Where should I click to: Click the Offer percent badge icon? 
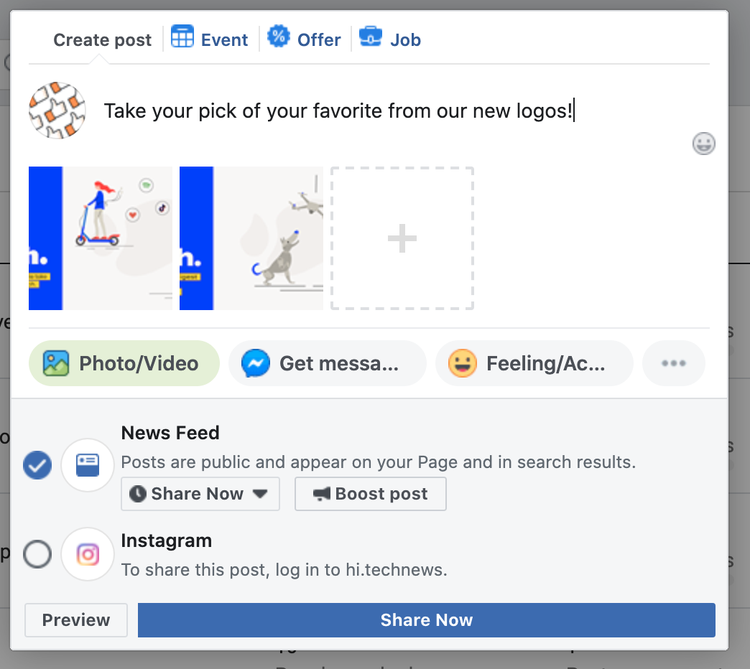click(x=278, y=36)
